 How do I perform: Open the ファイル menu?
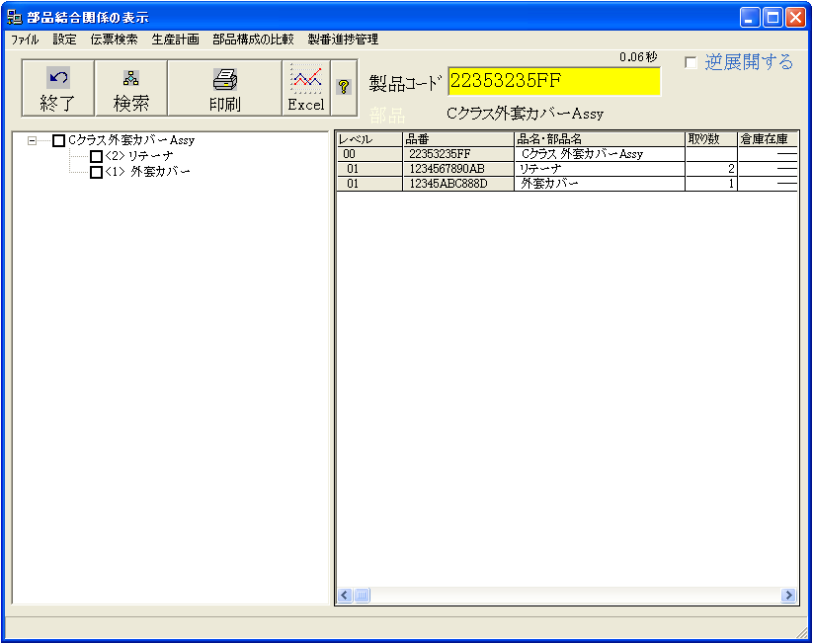[x=25, y=40]
